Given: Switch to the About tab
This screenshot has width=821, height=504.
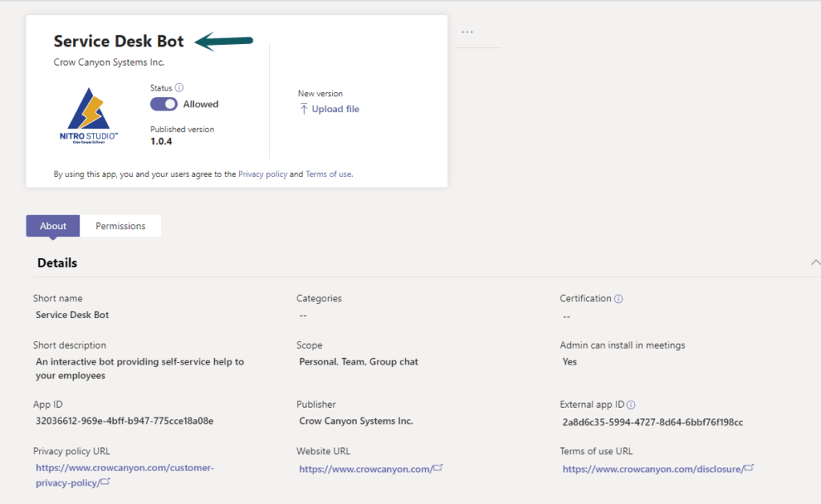Looking at the screenshot, I should [x=53, y=226].
